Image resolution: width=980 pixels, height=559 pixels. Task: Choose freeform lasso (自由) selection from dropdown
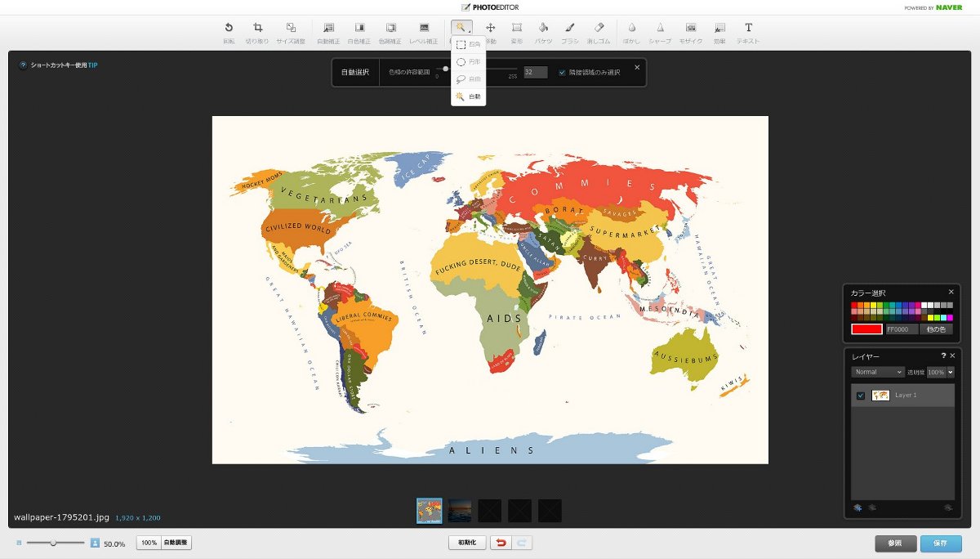(469, 78)
